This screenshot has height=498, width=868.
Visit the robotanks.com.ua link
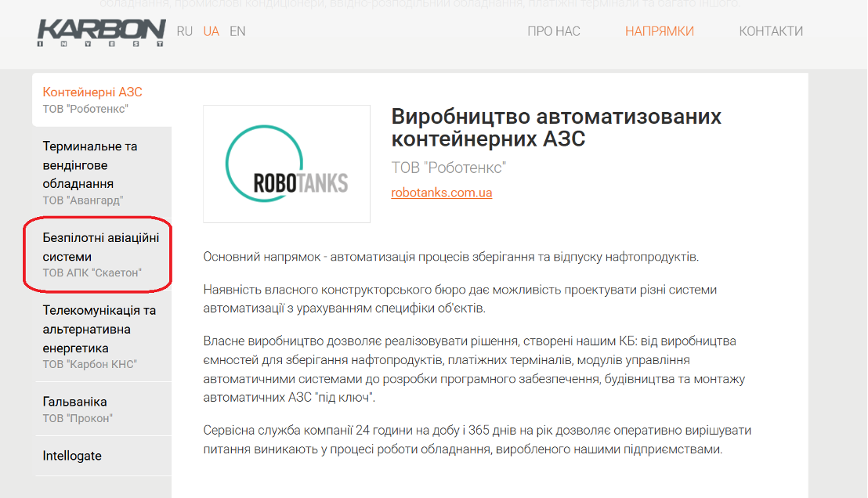pyautogui.click(x=442, y=193)
